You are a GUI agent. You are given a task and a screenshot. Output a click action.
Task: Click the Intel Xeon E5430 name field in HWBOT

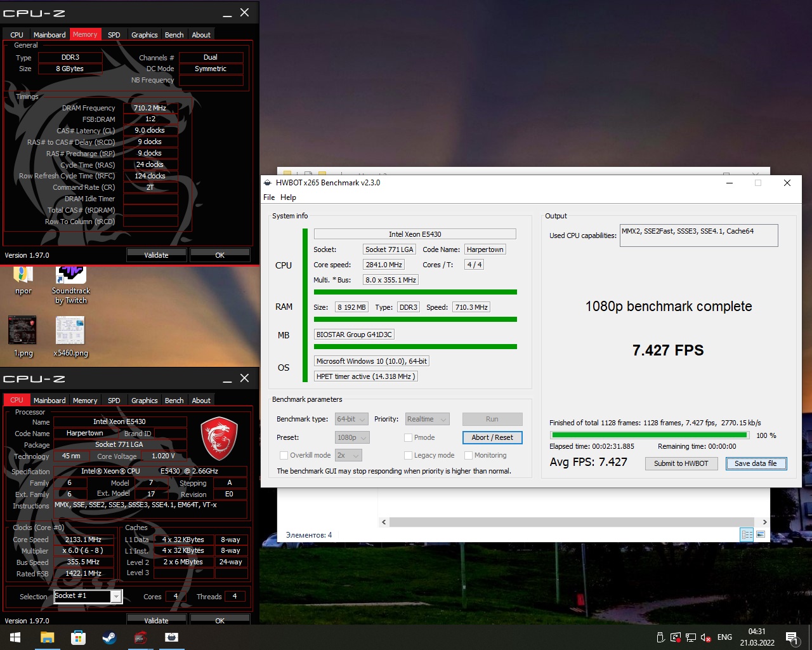(x=415, y=234)
